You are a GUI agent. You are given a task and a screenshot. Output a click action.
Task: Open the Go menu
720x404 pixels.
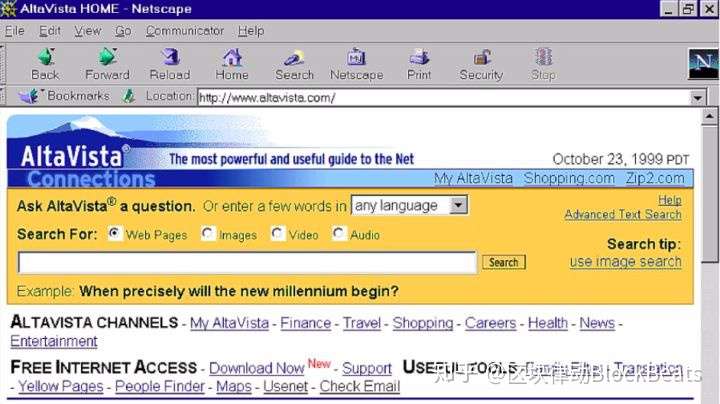point(123,31)
